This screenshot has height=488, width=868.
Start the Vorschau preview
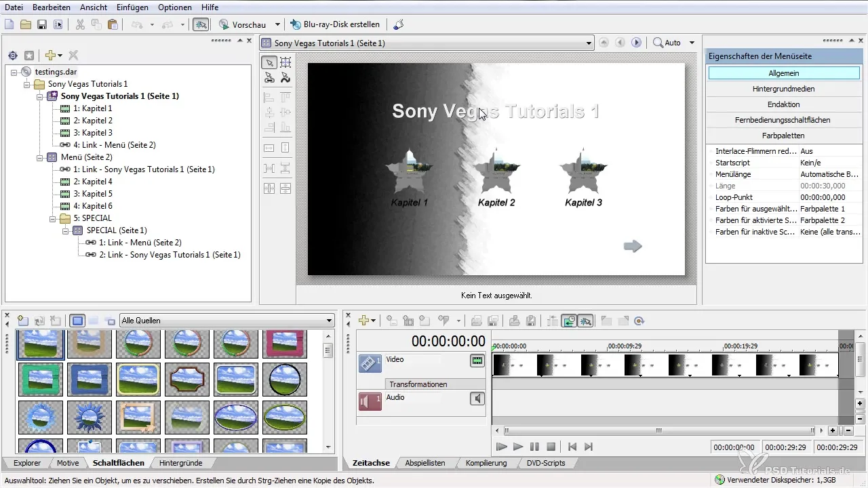[242, 24]
